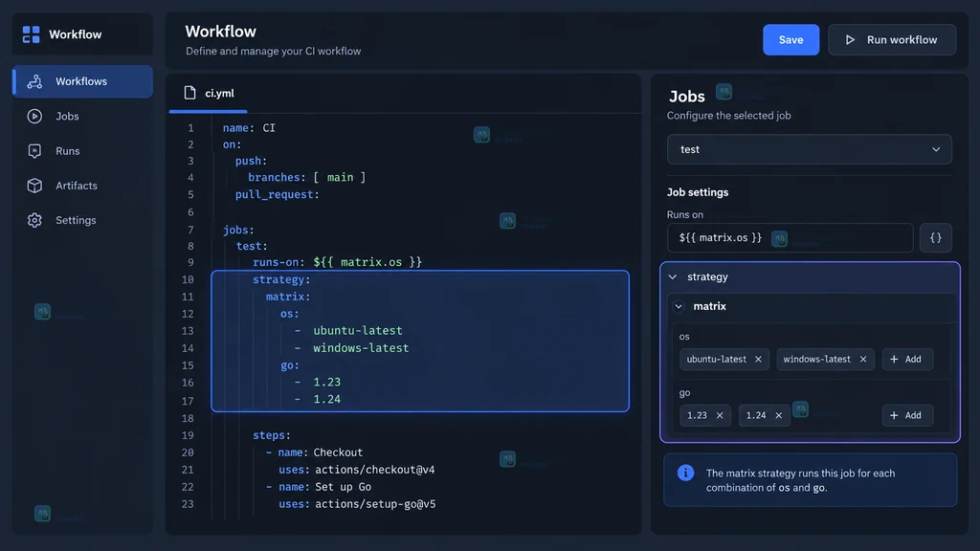This screenshot has height=551, width=980.
Task: Click 'uses: actions/setup-go@v5' line
Action: click(357, 504)
